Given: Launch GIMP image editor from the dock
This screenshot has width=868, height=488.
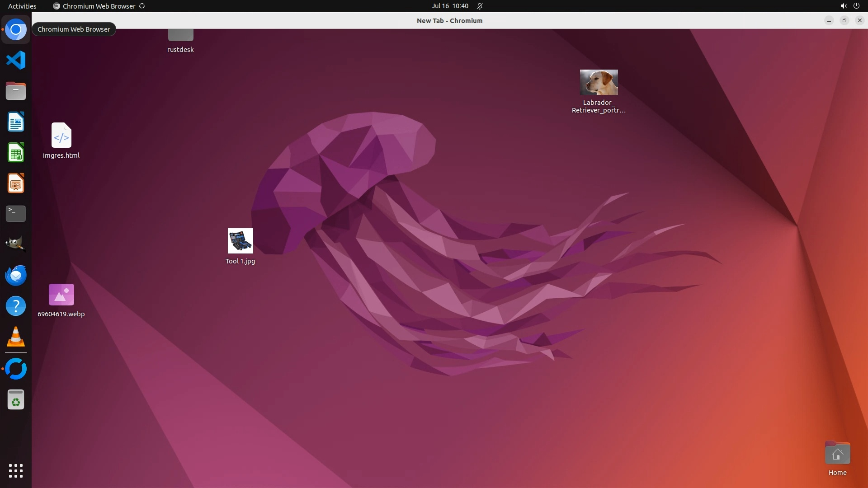Looking at the screenshot, I should [16, 244].
